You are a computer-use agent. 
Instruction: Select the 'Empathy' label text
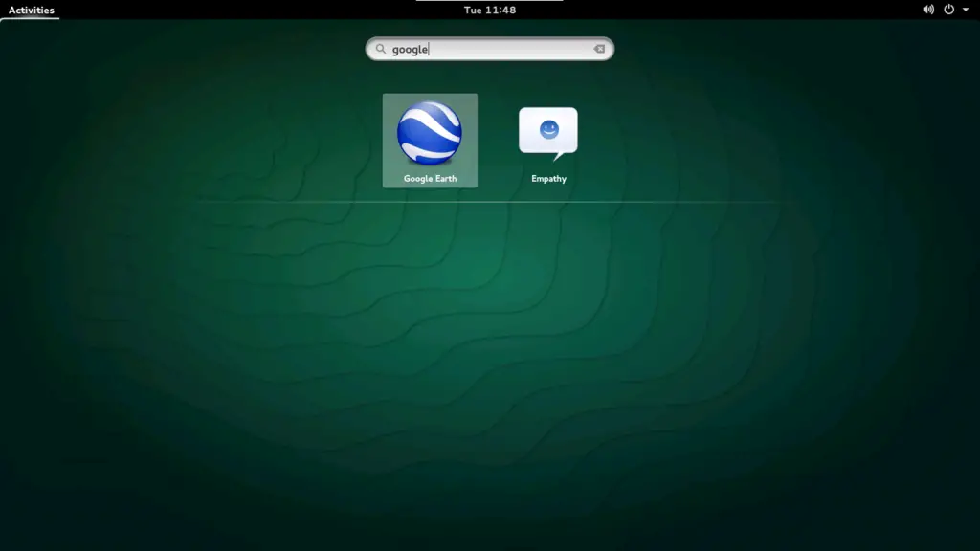548,179
